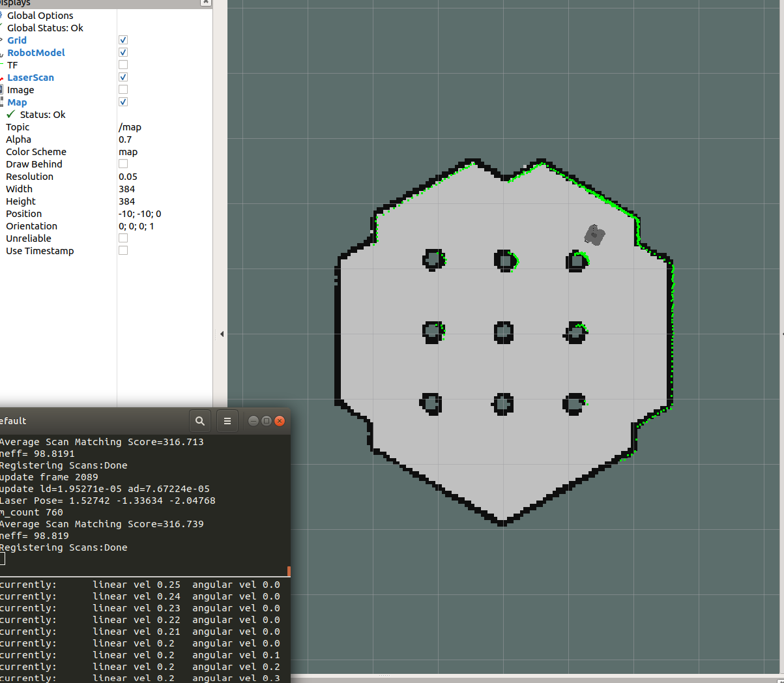Enable the TF display checkbox
The height and width of the screenshot is (683, 784).
click(123, 65)
